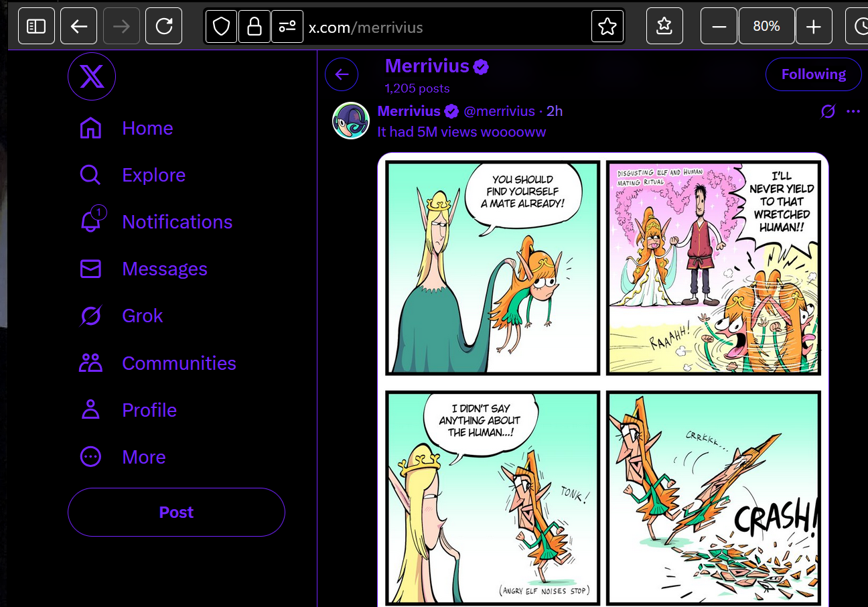Open site permissions settings icon
Viewport: 868px width, 607px height.
coord(287,26)
